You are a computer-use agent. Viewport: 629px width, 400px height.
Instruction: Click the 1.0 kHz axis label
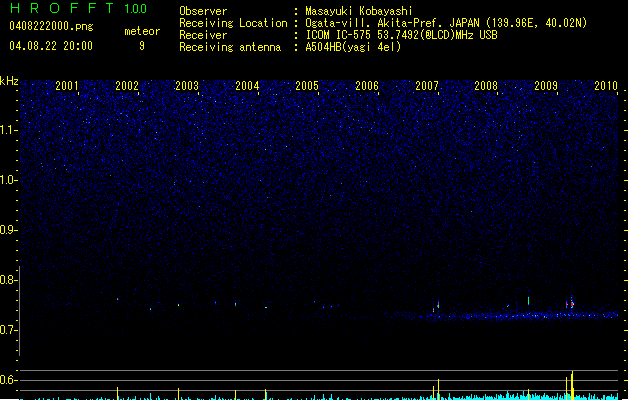click(x=9, y=180)
